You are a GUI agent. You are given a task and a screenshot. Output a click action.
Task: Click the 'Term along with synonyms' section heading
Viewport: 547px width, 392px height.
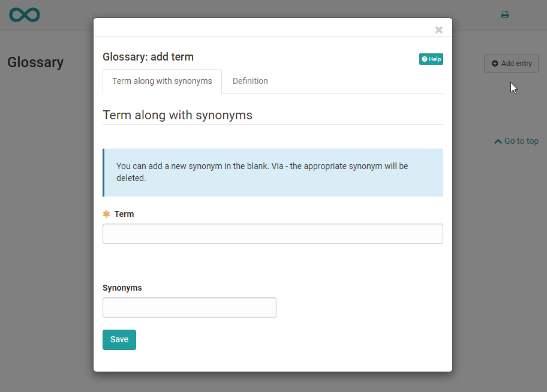pos(178,115)
